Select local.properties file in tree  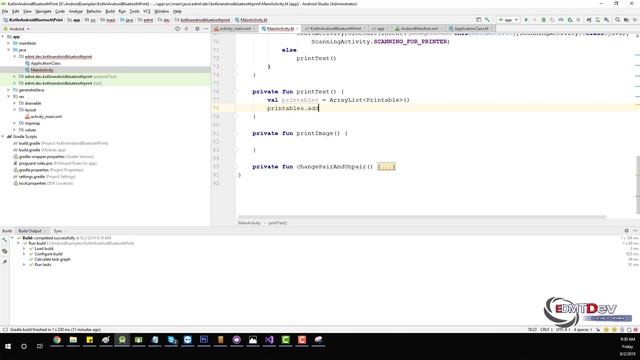point(32,183)
